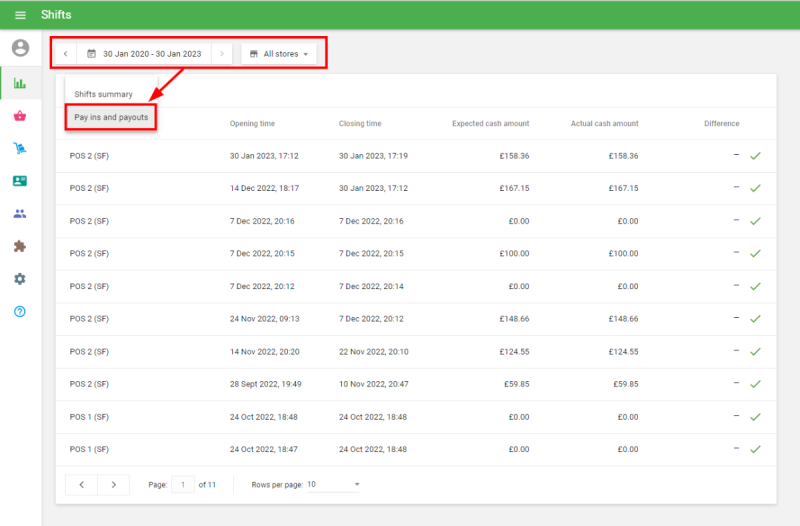Open the Help question mark icon
Screen dimensions: 800x526
coord(20,311)
